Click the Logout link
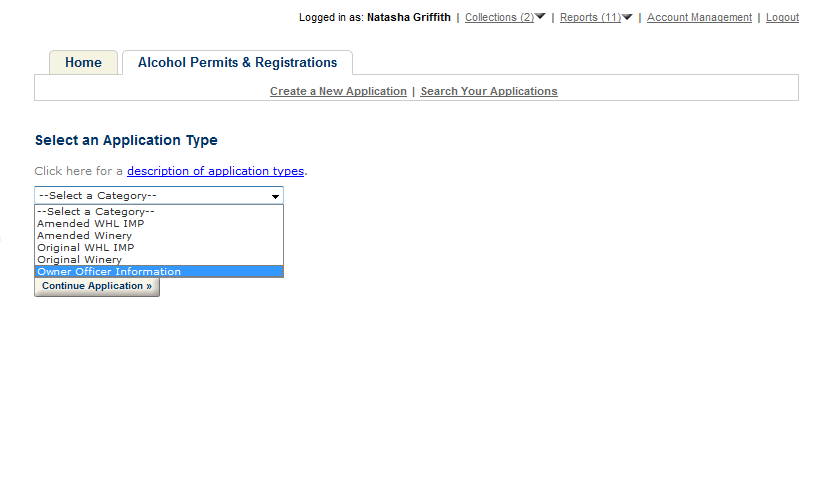The height and width of the screenshot is (480, 829). (782, 18)
